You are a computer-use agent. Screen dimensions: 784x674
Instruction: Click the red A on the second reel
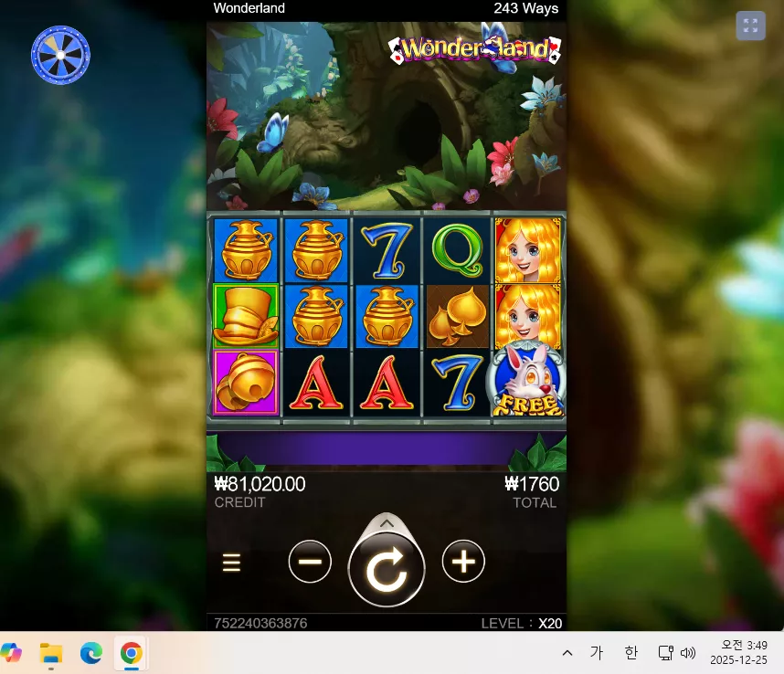tap(316, 384)
